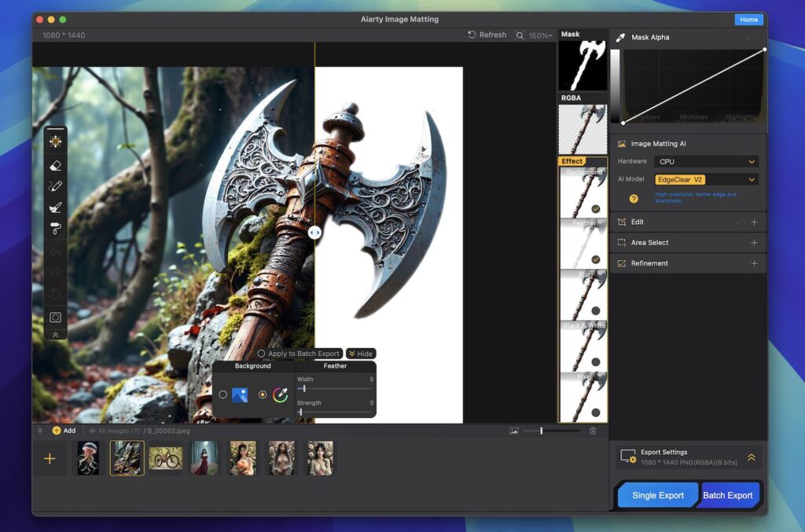This screenshot has width=805, height=532.
Task: Click the Image Matting AI icon
Action: (621, 144)
